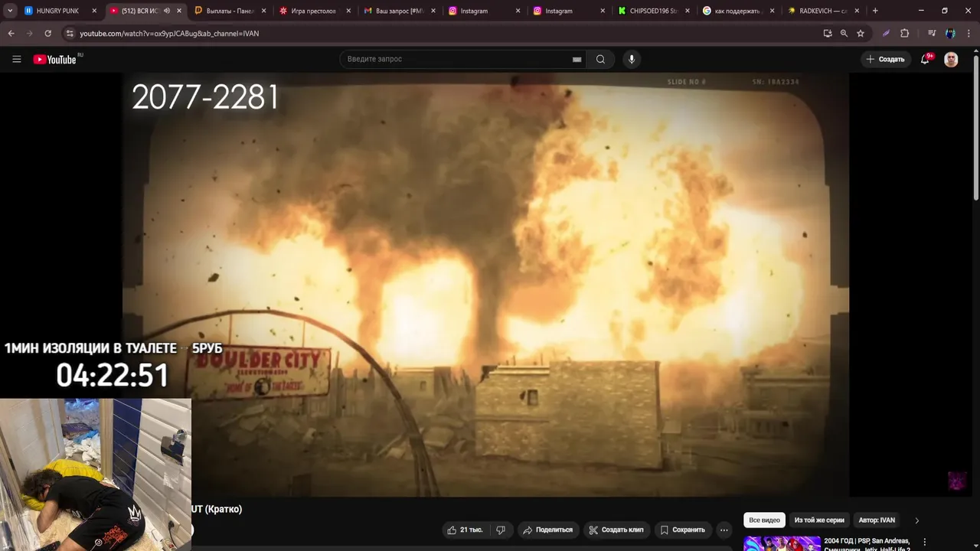Open a new browser tab

[875, 11]
